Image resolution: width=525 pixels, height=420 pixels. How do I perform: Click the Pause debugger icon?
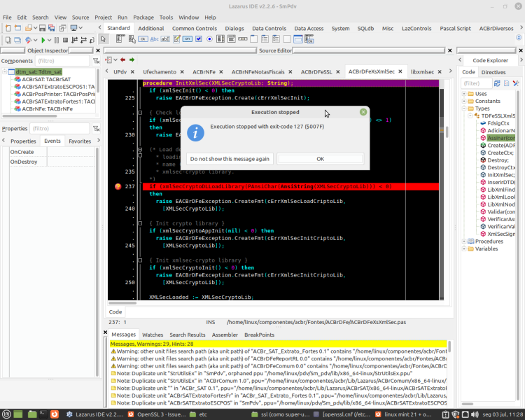tap(57, 40)
